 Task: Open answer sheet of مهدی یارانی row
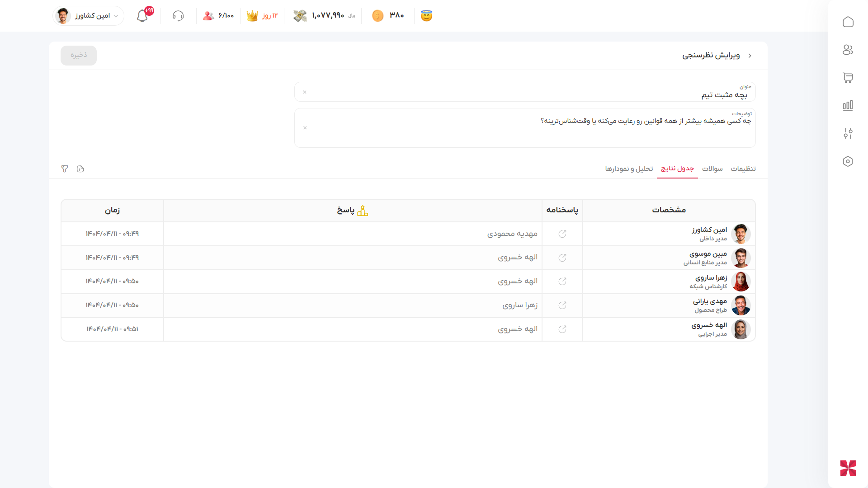(x=562, y=305)
